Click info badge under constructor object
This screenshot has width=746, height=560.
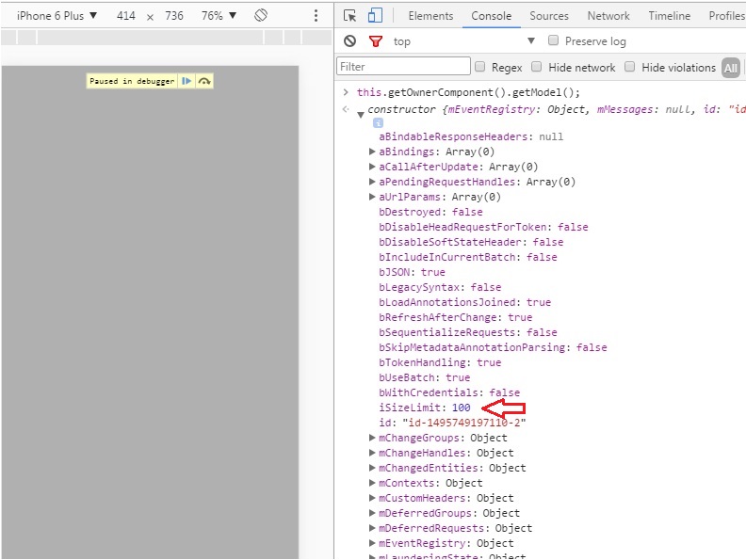[378, 123]
